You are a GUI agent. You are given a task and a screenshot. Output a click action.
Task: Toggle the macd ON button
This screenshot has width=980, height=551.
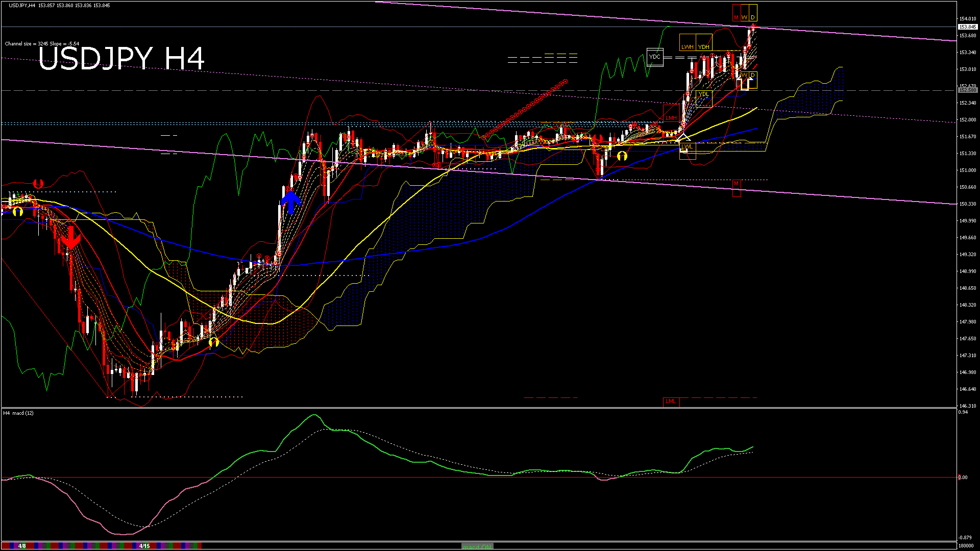point(478,546)
